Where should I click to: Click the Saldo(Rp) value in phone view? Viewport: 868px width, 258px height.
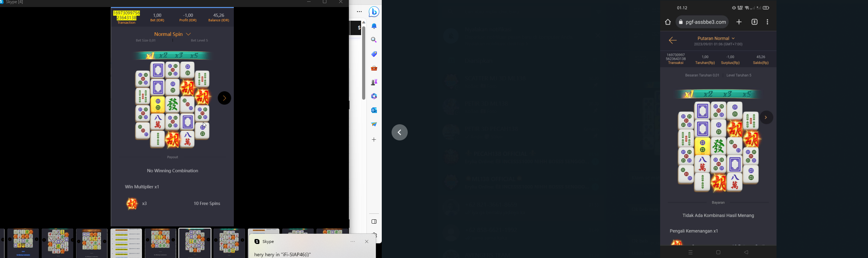point(761,57)
